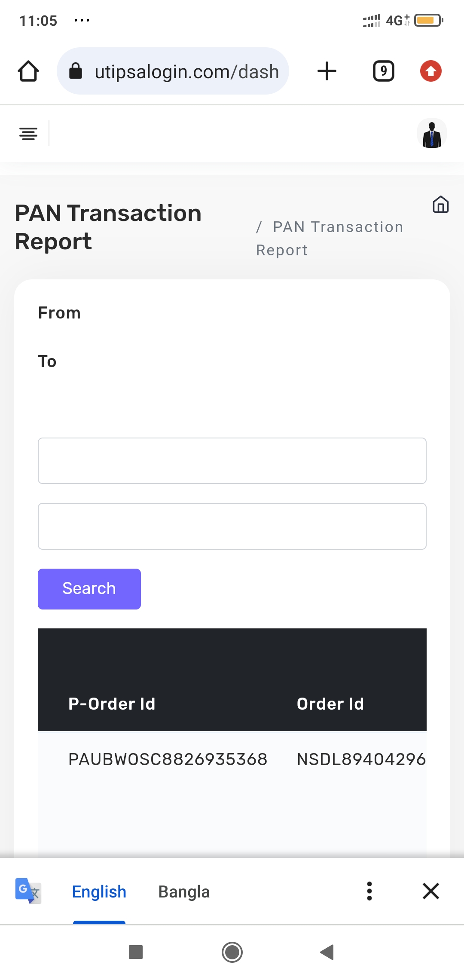Focus the second date input field

click(x=232, y=526)
